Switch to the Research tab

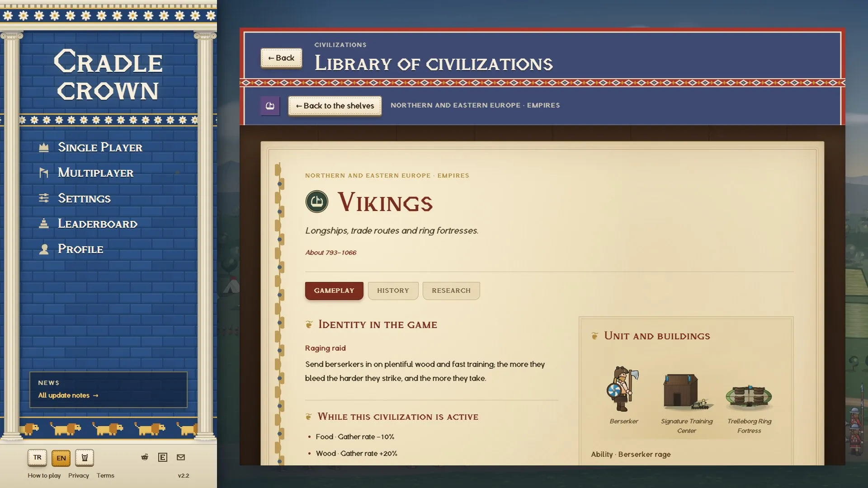click(x=451, y=291)
